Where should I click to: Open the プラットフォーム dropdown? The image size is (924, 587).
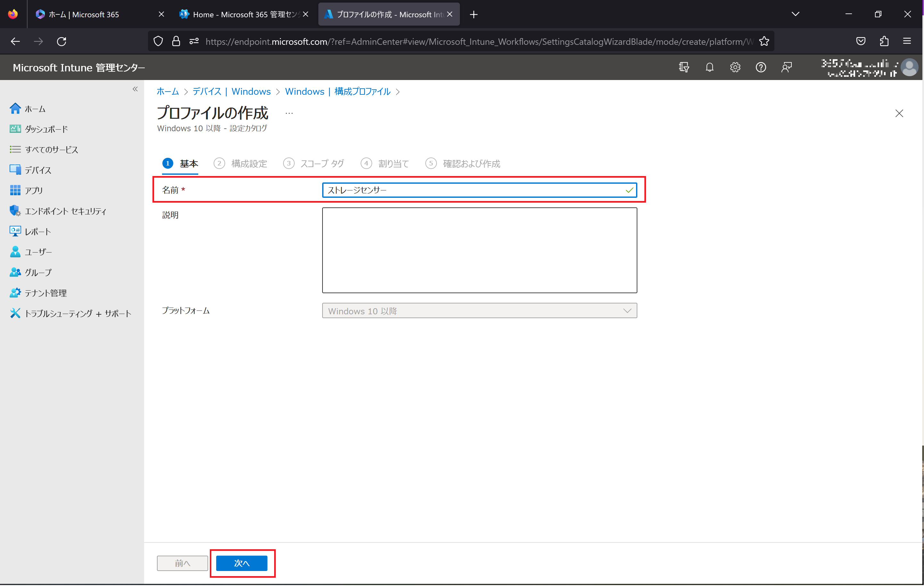[x=480, y=311]
